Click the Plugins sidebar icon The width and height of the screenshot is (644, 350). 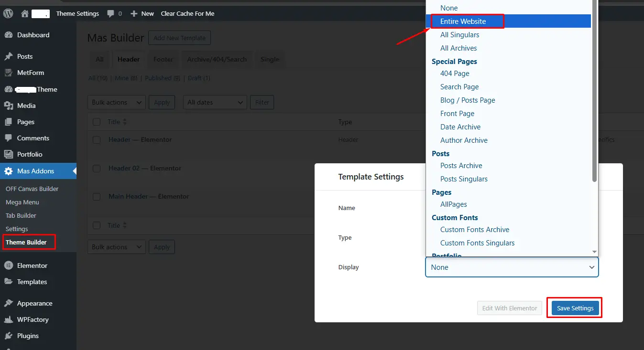click(8, 336)
